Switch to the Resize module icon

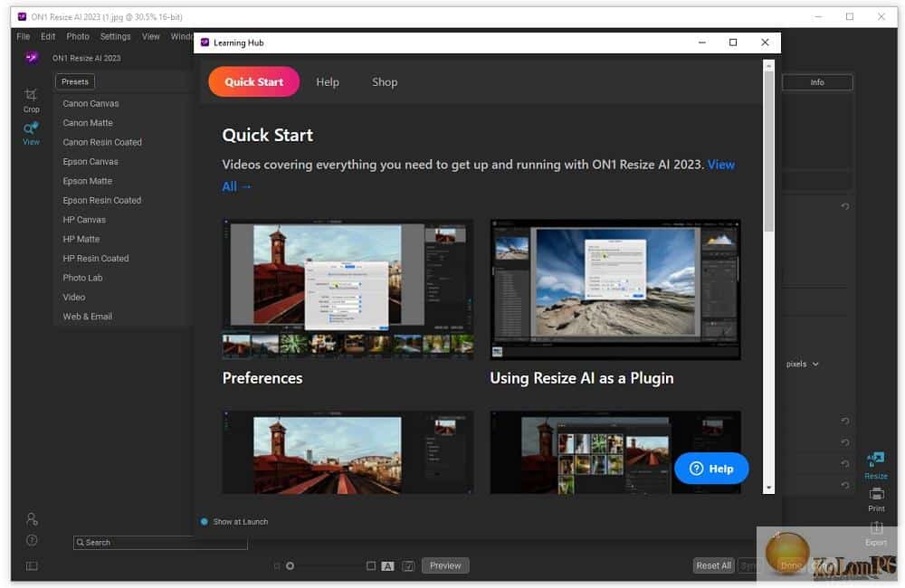coord(875,466)
